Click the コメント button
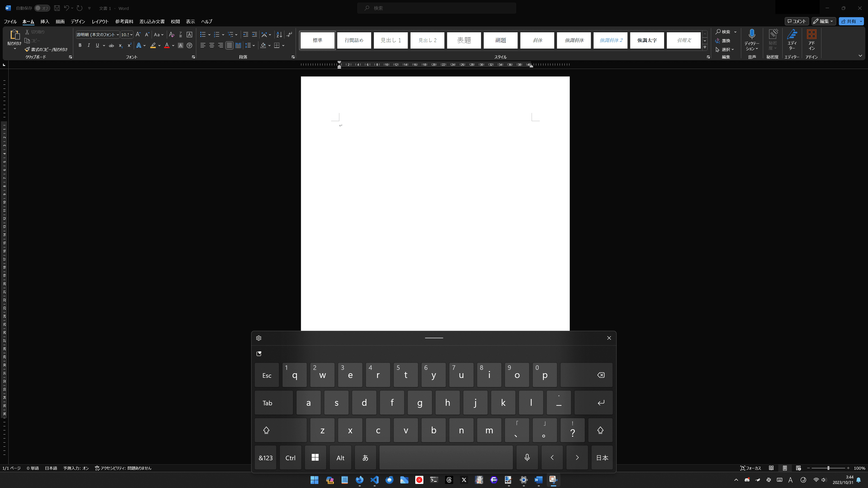 click(797, 21)
